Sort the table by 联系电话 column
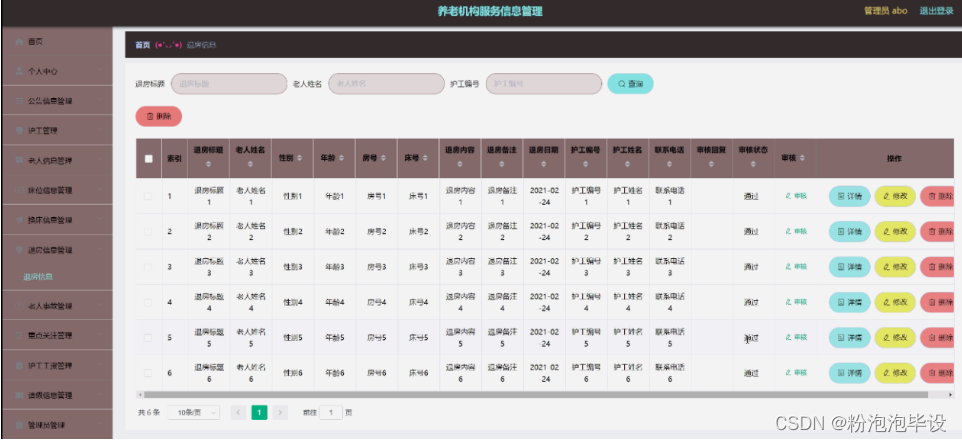 pos(669,165)
